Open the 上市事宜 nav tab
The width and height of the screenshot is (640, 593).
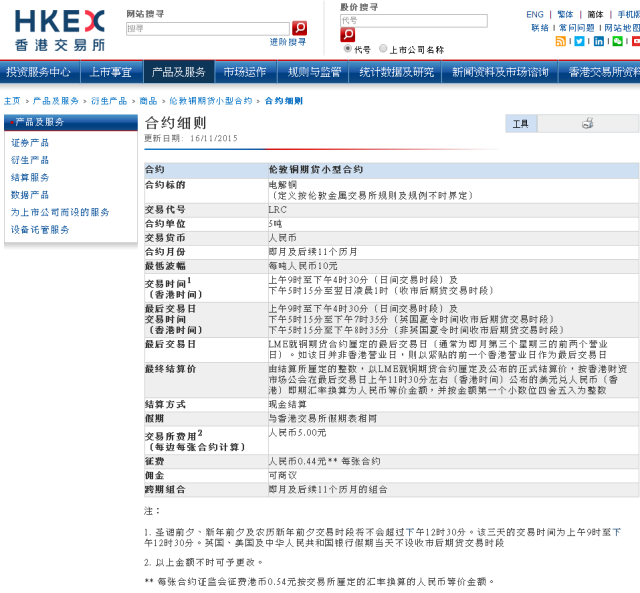[111, 72]
